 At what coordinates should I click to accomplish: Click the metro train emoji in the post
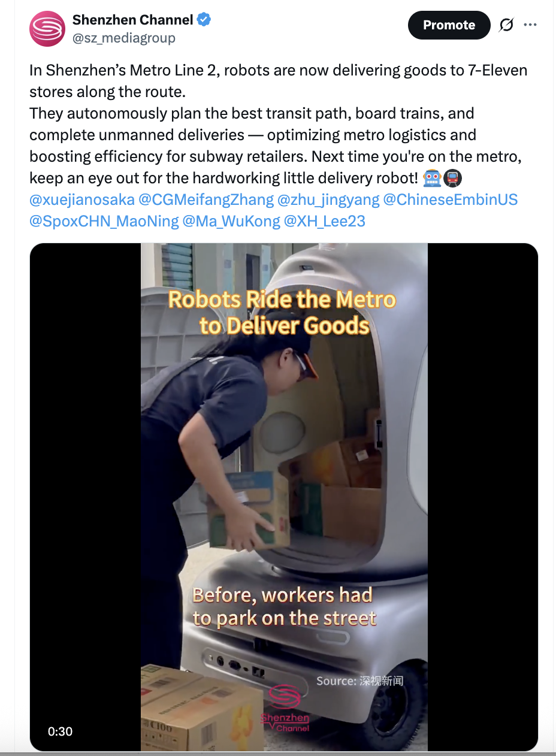point(452,178)
